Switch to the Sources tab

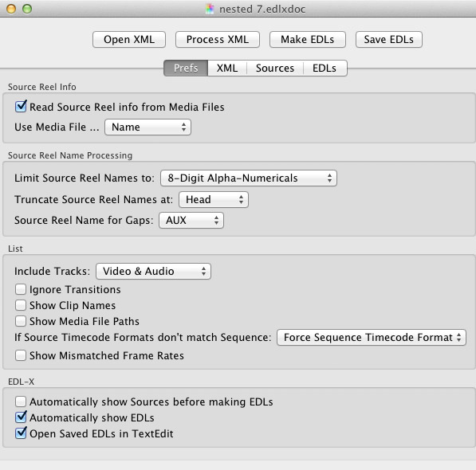click(275, 68)
